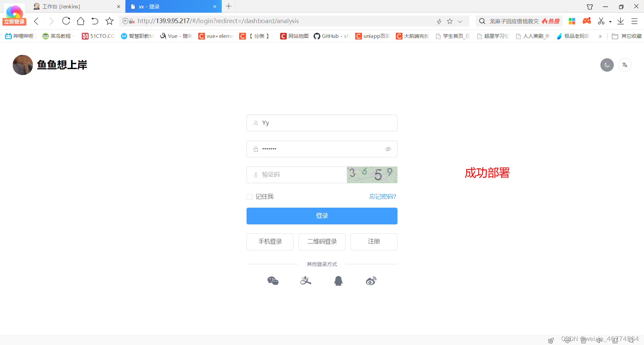Open the 哔哩哔哩 bookmark

coord(20,36)
